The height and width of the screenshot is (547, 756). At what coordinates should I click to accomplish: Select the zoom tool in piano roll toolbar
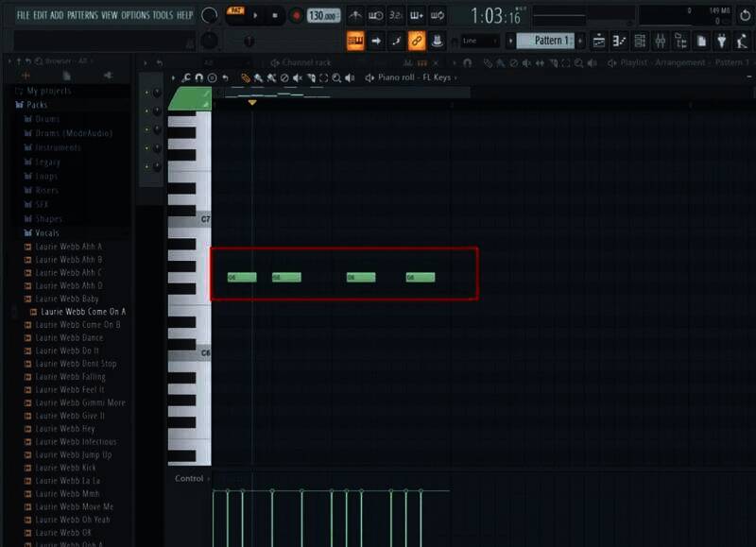click(337, 78)
